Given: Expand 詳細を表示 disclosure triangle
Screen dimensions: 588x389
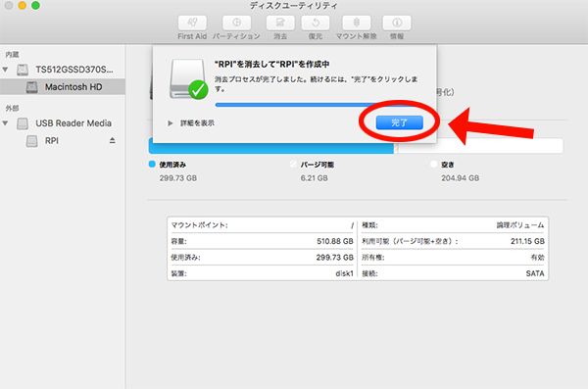Looking at the screenshot, I should [171, 123].
